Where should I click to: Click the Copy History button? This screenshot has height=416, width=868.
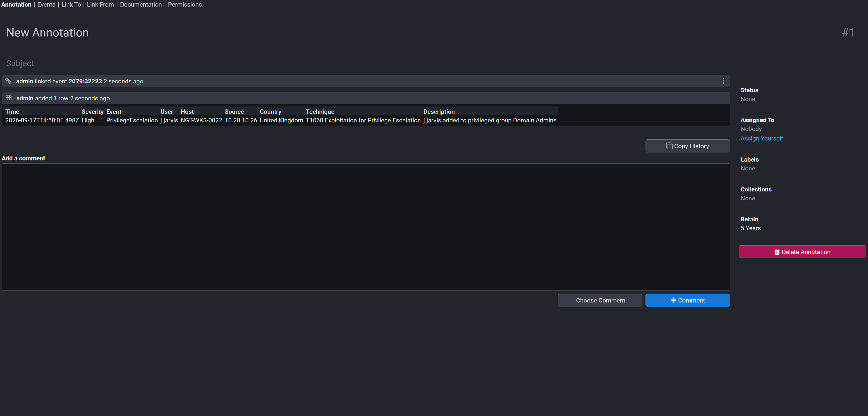click(687, 146)
